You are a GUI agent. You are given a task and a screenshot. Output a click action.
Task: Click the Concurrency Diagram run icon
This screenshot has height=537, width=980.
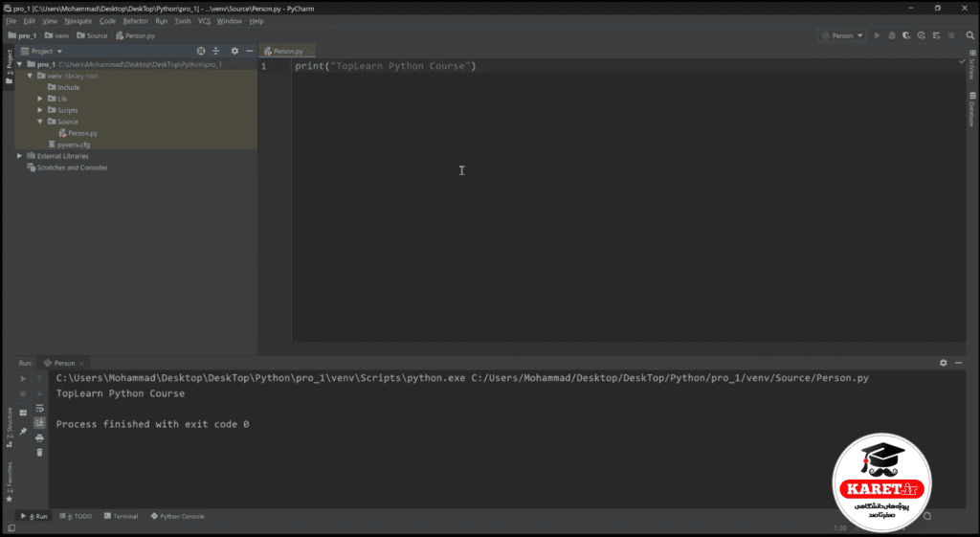point(936,35)
